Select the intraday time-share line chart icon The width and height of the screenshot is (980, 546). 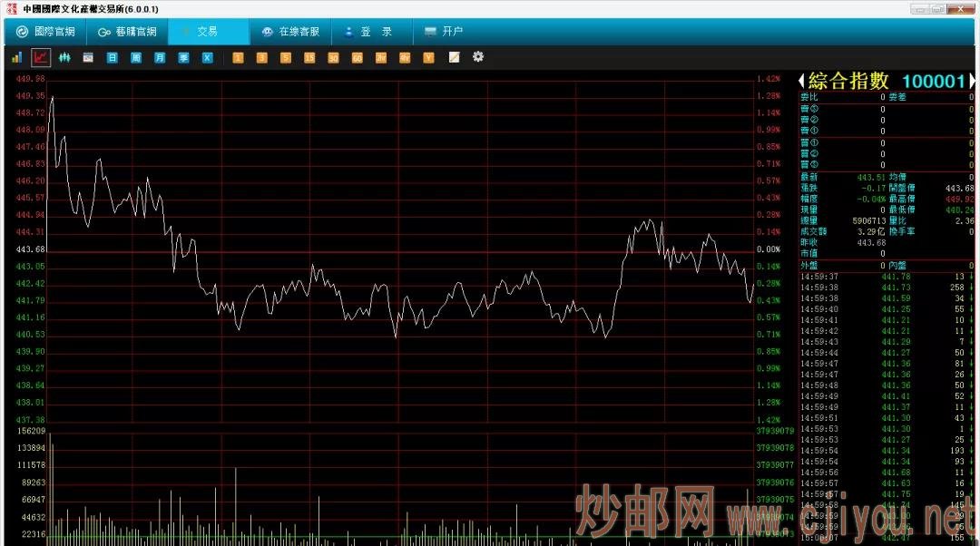click(41, 57)
